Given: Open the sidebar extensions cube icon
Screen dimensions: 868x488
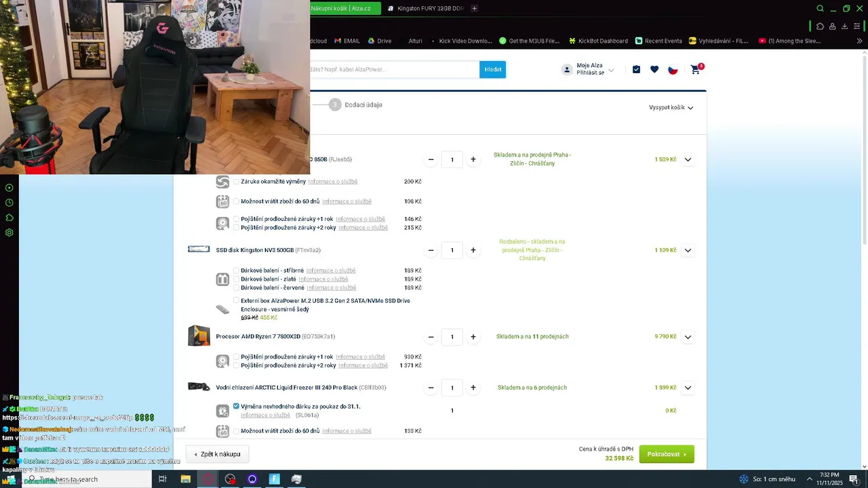Looking at the screenshot, I should point(9,218).
